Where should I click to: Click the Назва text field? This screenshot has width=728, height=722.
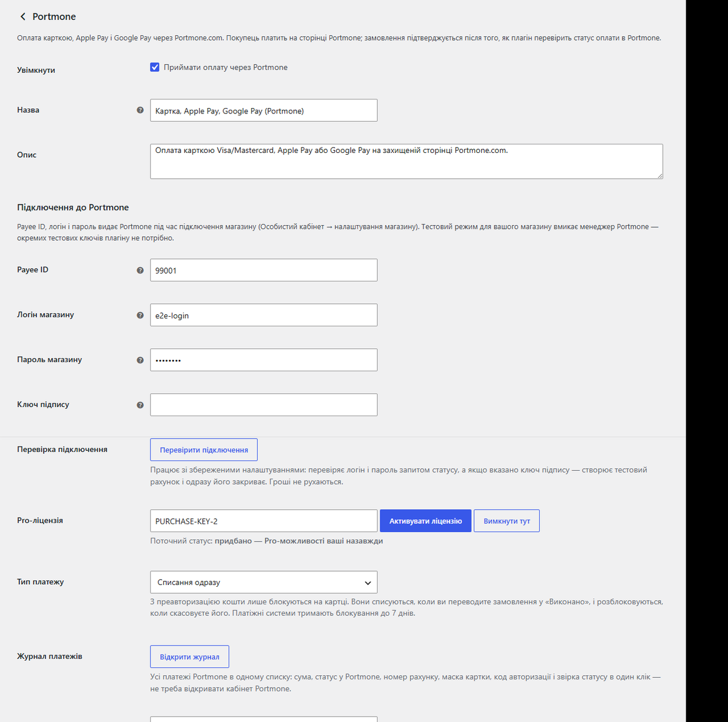(x=263, y=110)
